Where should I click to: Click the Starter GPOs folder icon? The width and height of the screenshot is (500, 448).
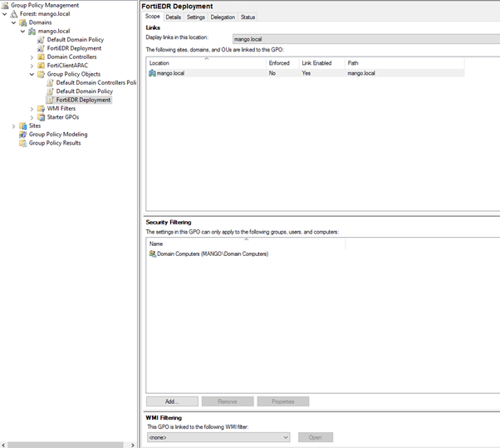coord(41,117)
